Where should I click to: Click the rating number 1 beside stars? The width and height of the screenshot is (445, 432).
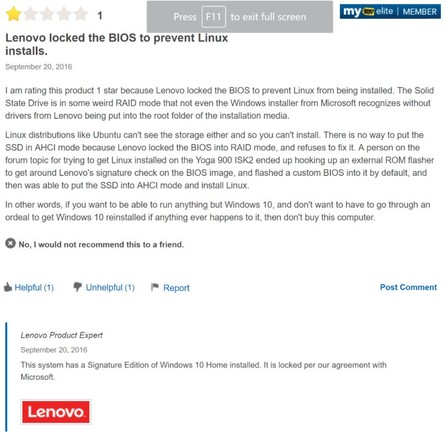click(100, 15)
